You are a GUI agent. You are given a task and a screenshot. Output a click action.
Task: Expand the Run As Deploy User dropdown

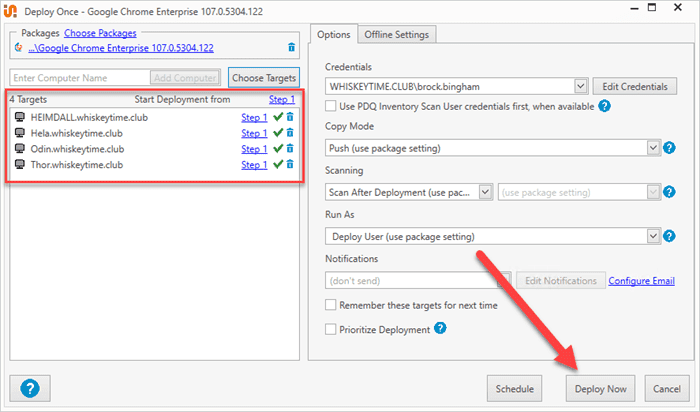coord(653,236)
